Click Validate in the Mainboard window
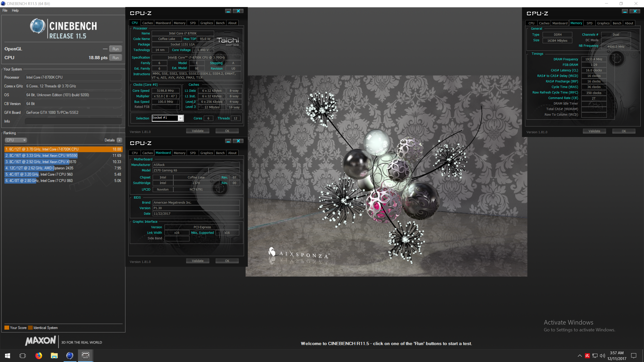 coord(198,261)
